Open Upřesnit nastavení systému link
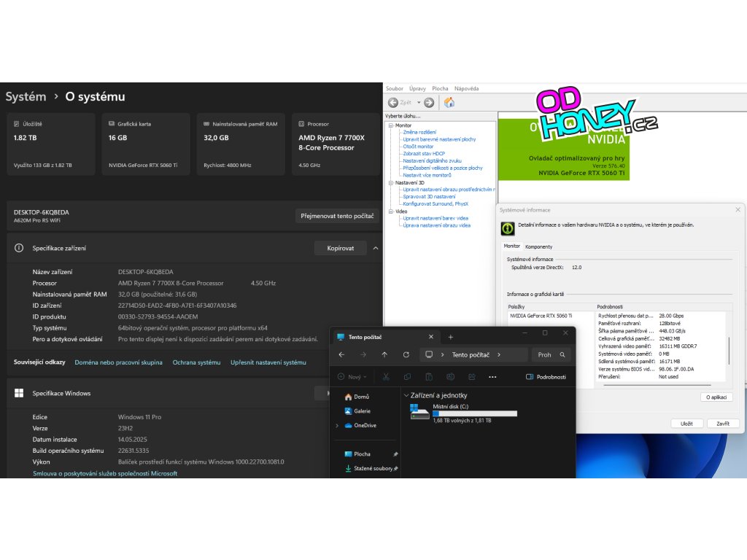The width and height of the screenshot is (747, 560). click(268, 362)
